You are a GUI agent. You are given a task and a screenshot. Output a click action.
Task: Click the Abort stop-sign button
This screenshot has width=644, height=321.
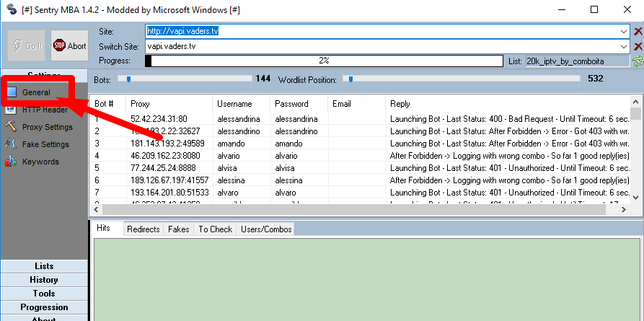(69, 45)
